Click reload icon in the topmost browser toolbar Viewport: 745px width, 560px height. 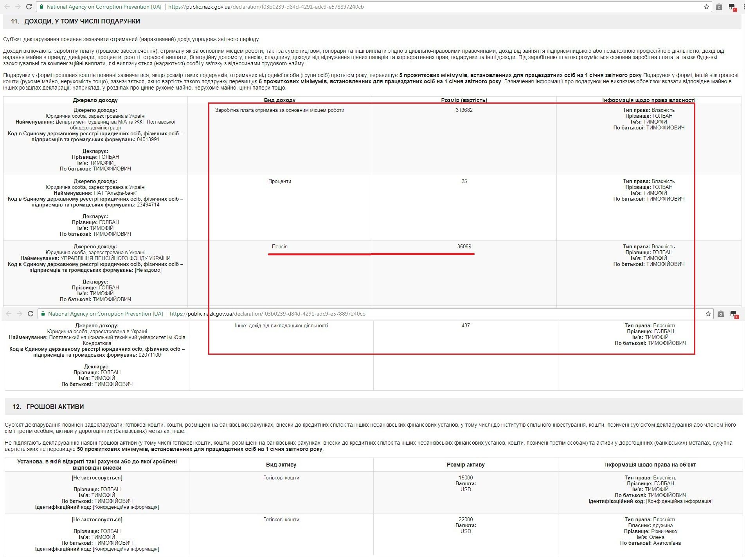point(29,7)
